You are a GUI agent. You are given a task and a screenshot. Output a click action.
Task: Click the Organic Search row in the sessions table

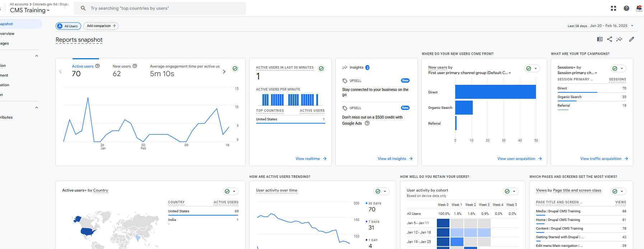click(592, 97)
